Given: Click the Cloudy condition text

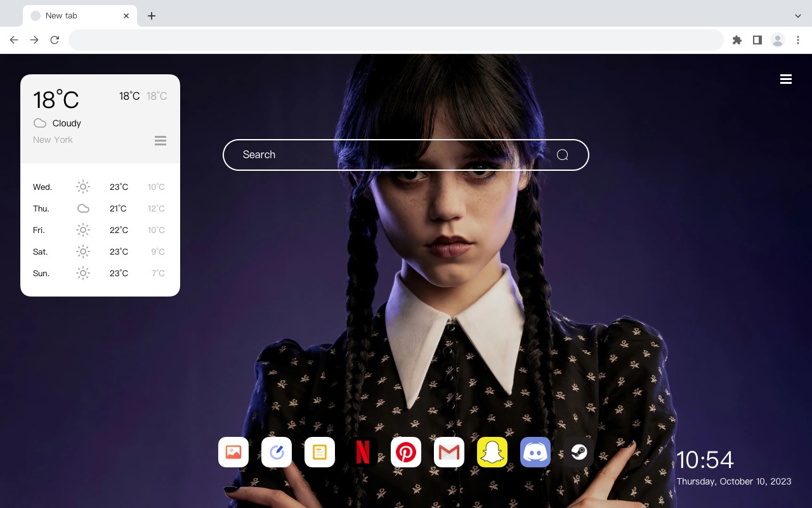Looking at the screenshot, I should tap(67, 123).
